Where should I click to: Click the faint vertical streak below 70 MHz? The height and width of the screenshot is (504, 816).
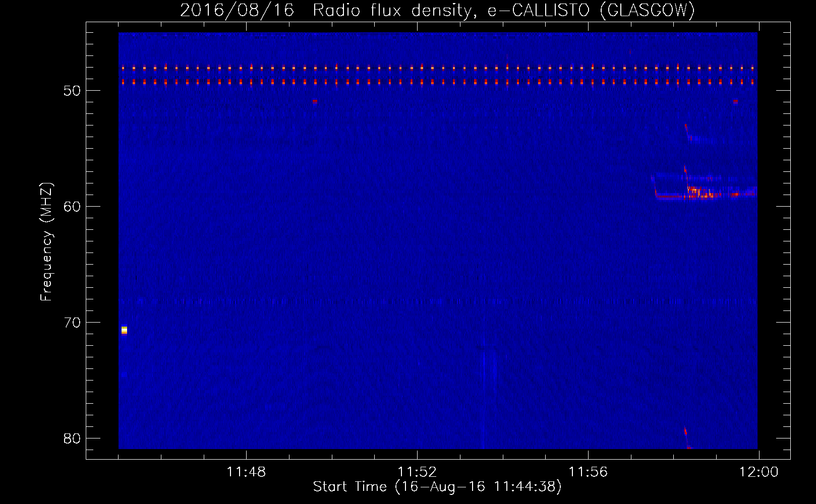[484, 398]
